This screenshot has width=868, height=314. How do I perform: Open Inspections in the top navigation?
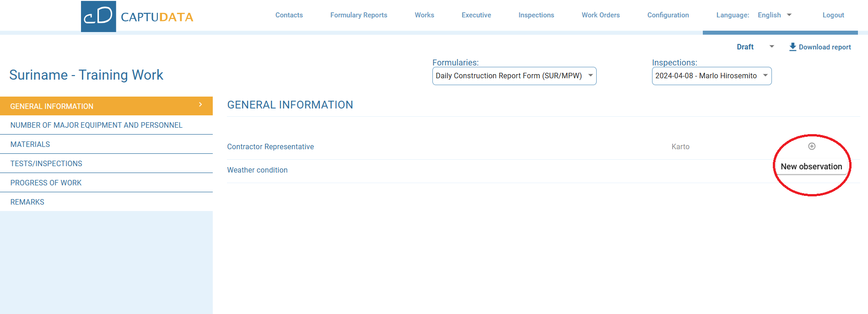tap(536, 15)
